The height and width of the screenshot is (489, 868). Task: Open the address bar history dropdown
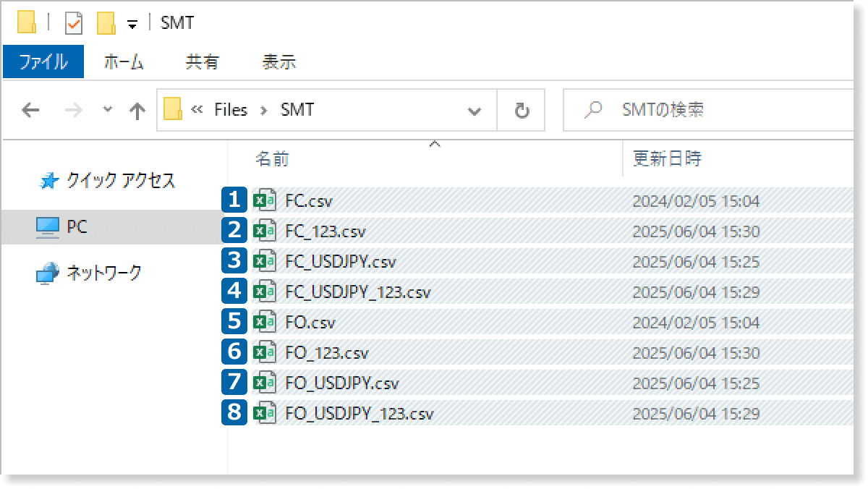(475, 111)
